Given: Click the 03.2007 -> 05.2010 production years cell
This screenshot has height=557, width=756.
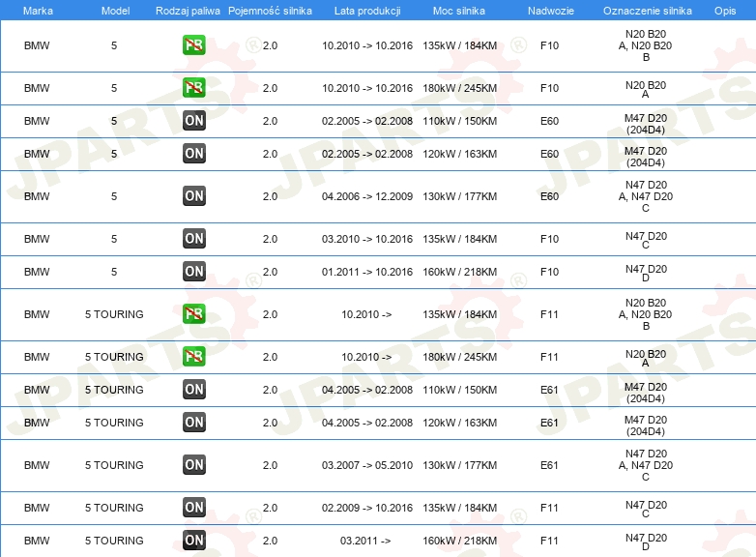Looking at the screenshot, I should click(366, 465).
